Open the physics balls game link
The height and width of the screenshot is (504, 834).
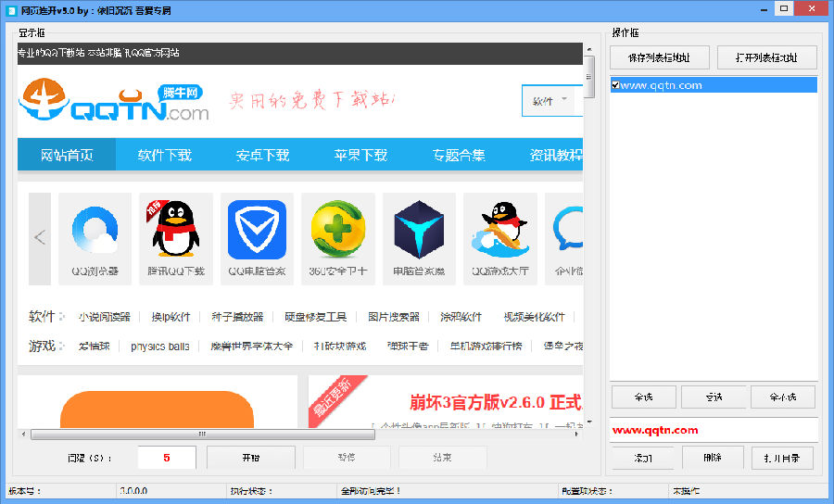pyautogui.click(x=160, y=346)
